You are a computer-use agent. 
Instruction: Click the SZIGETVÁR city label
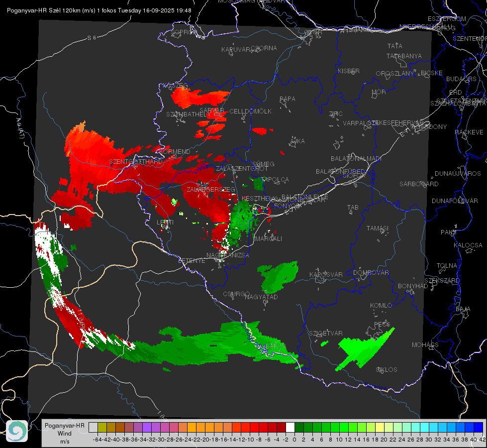325,334
